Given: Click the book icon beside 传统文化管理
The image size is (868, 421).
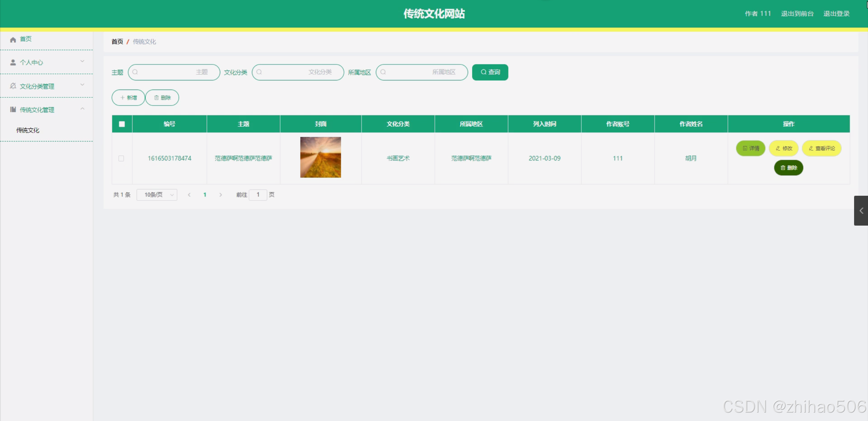Looking at the screenshot, I should [x=13, y=109].
